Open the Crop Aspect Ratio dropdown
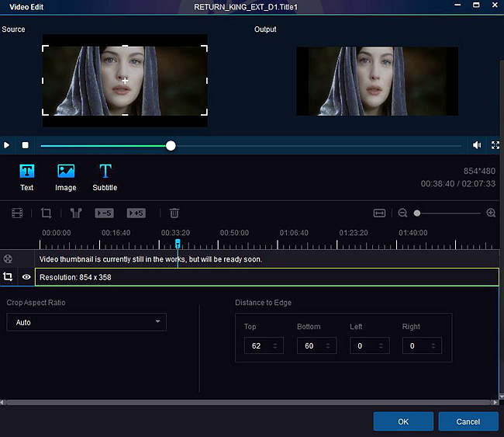 point(87,322)
